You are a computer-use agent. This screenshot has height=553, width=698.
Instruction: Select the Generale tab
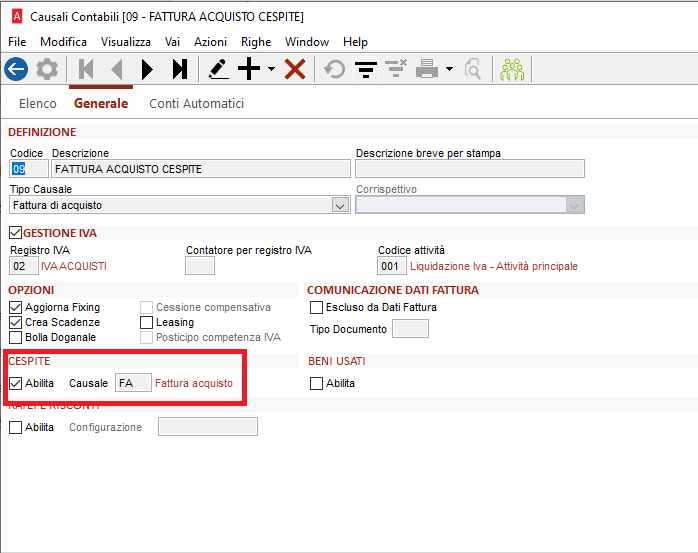(101, 103)
